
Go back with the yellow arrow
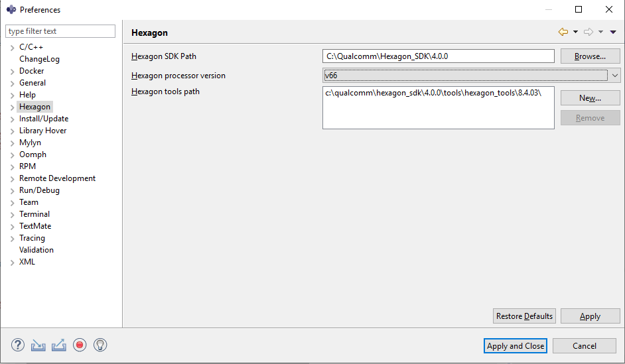tap(563, 32)
